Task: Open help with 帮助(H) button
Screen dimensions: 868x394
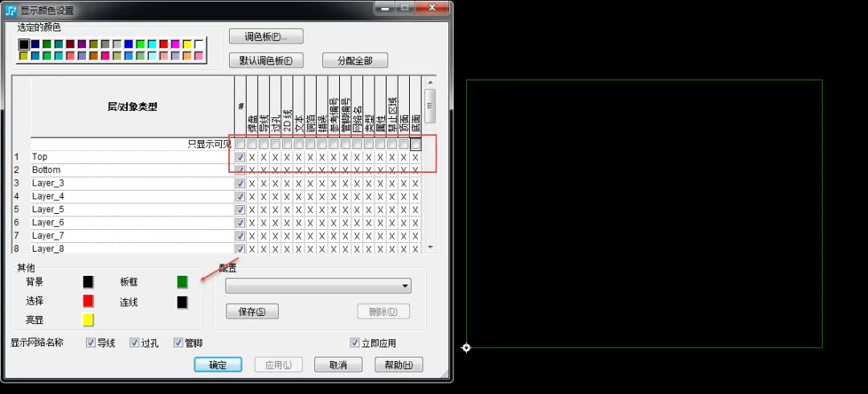Action: tap(399, 364)
